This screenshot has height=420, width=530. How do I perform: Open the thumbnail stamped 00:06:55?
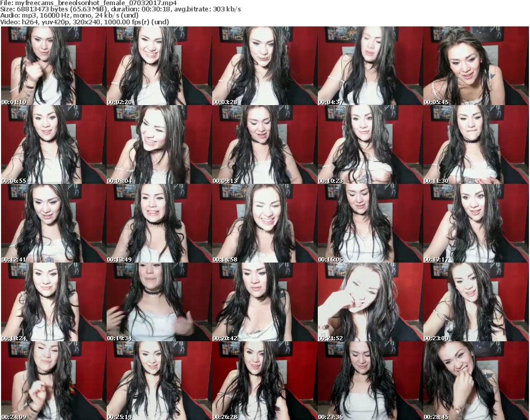pyautogui.click(x=54, y=144)
